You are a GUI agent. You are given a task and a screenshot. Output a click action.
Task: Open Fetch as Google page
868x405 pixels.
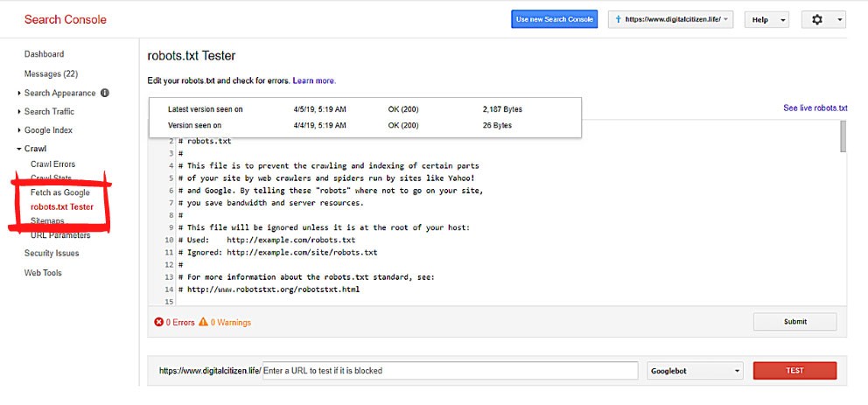click(59, 193)
